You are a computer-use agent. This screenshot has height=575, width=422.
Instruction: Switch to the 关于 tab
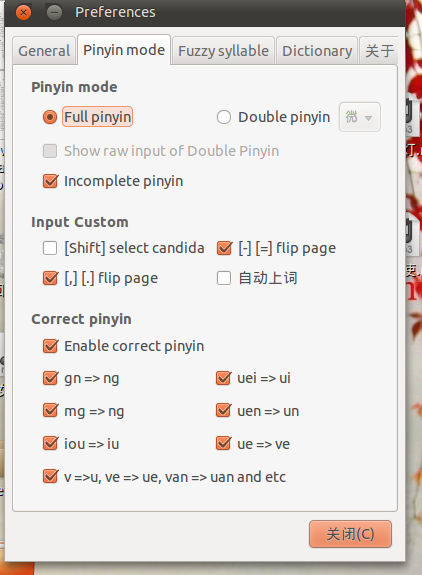click(x=379, y=51)
